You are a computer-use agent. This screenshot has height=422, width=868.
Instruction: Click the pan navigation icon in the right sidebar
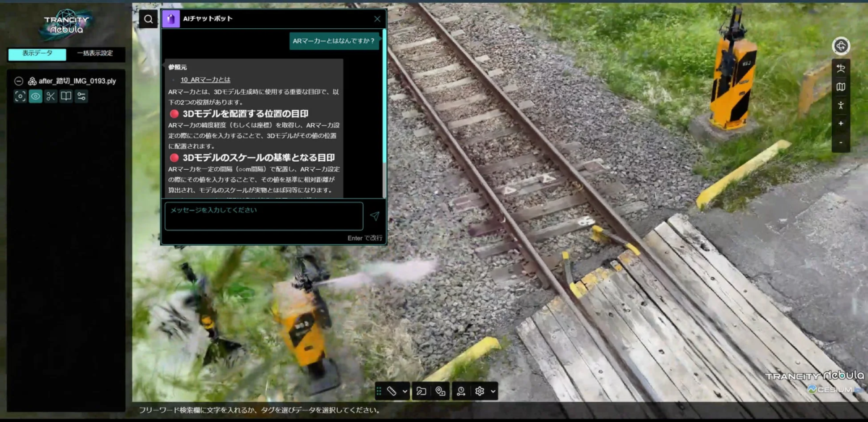840,67
